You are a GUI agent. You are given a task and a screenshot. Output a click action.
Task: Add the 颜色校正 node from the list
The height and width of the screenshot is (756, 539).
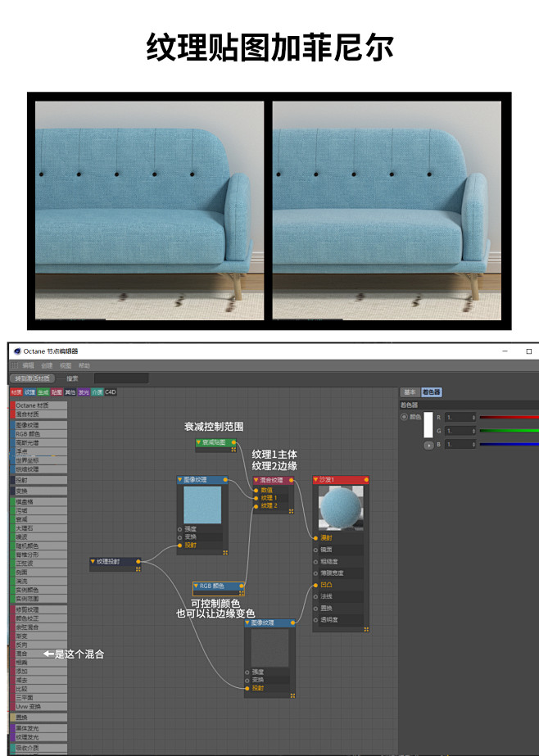pos(38,618)
